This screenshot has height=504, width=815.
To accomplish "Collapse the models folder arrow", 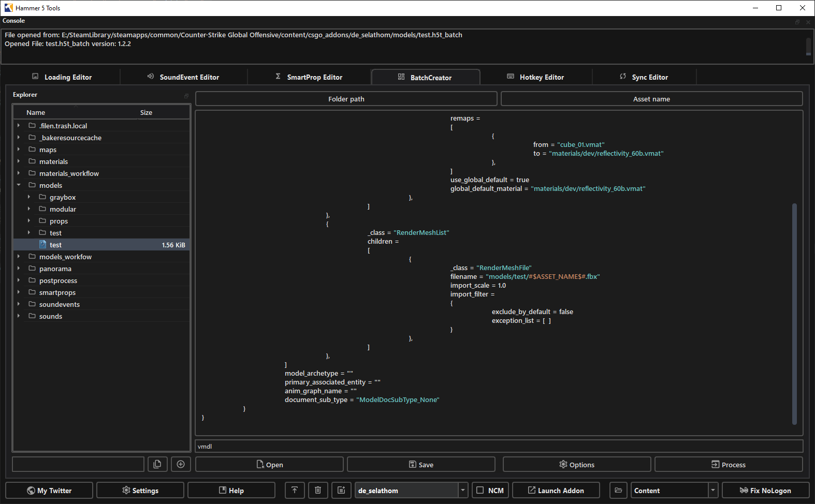I will 19,185.
